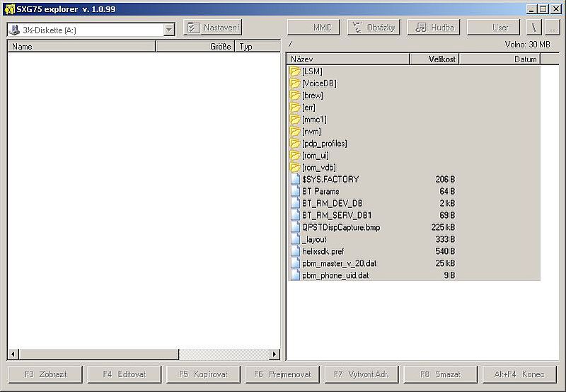Select the pbm_phone_uid.dat file icon

point(295,275)
